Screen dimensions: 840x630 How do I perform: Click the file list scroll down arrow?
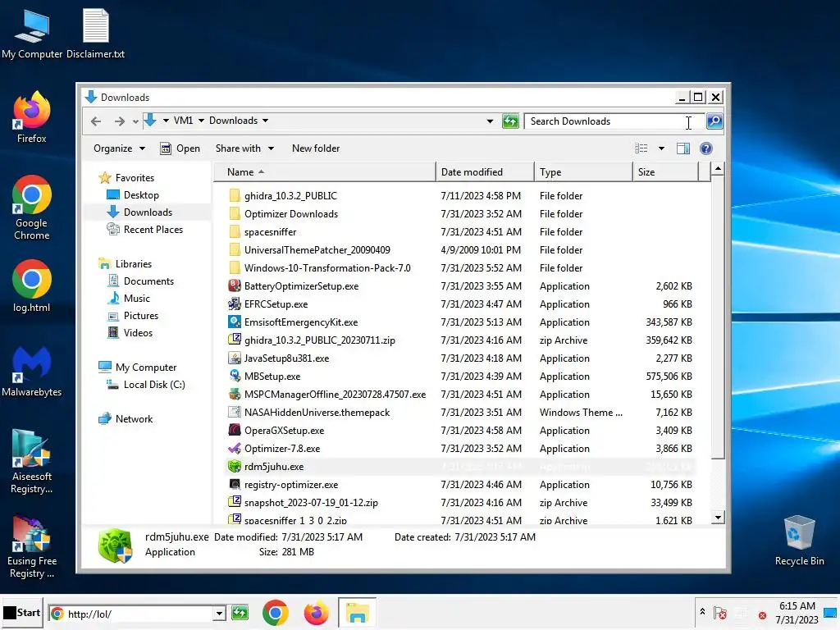(718, 518)
